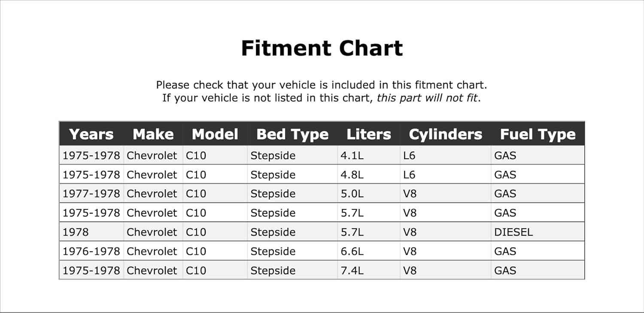Click the Fuel Type column header
Image resolution: width=644 pixels, height=313 pixels.
coord(538,134)
